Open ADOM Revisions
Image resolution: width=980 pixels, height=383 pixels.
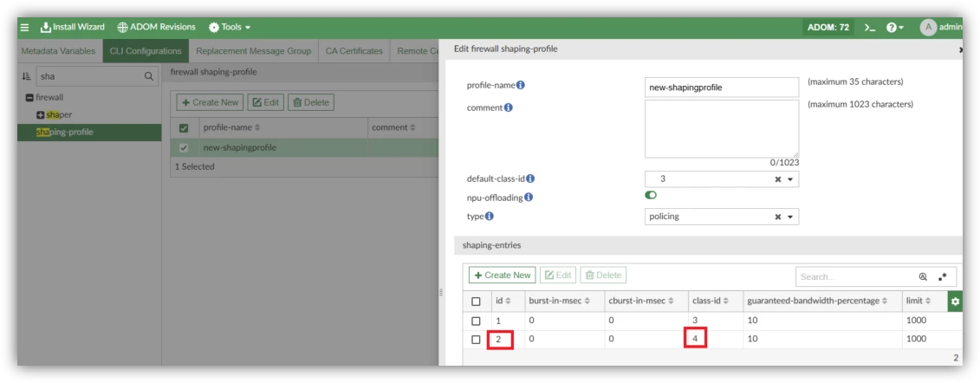pos(156,28)
